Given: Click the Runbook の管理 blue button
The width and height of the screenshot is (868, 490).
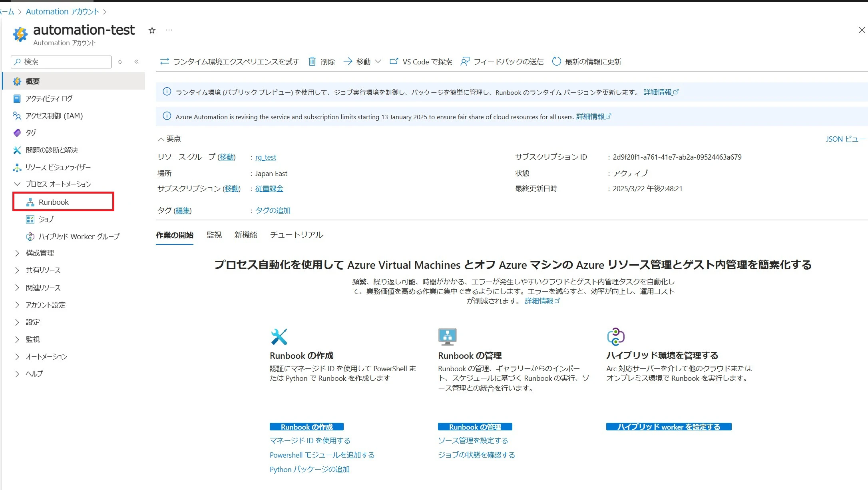Looking at the screenshot, I should (475, 427).
